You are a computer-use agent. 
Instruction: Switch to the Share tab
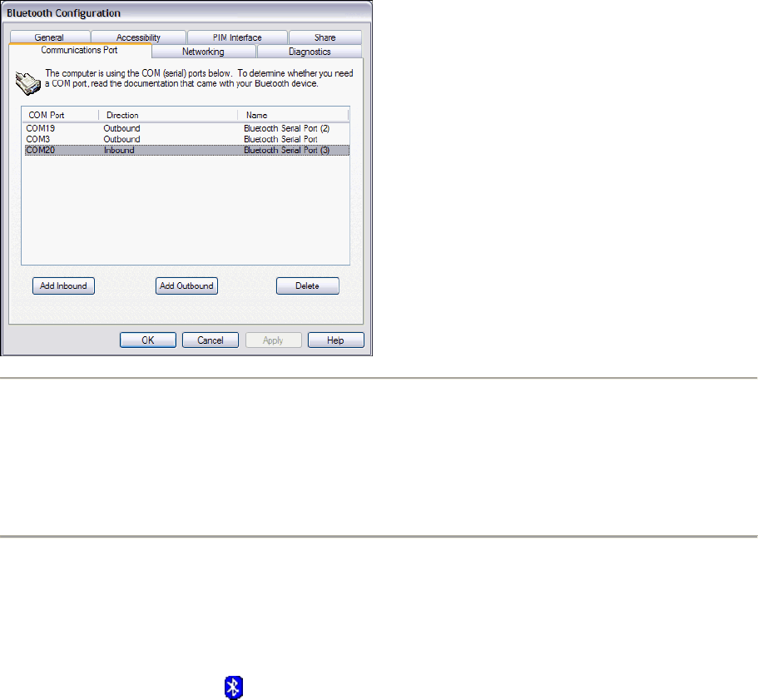(x=325, y=37)
